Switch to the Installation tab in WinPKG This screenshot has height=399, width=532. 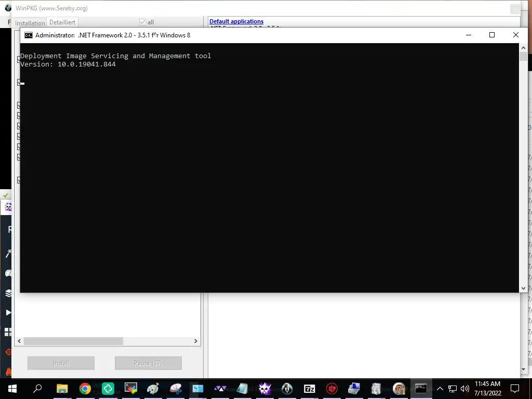click(30, 23)
